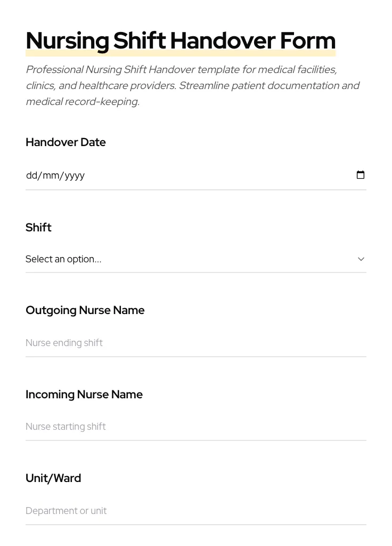Click the Shift section label
Image resolution: width=392 pixels, height=546 pixels.
point(38,227)
